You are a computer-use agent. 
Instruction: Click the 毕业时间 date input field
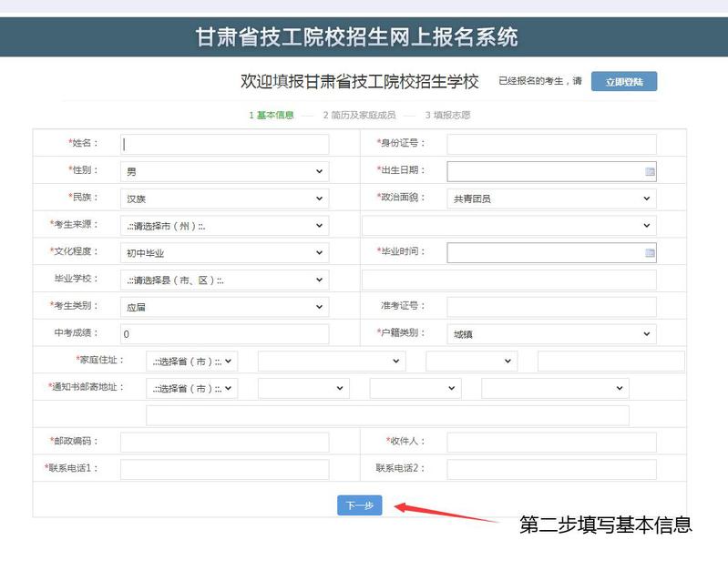551,253
